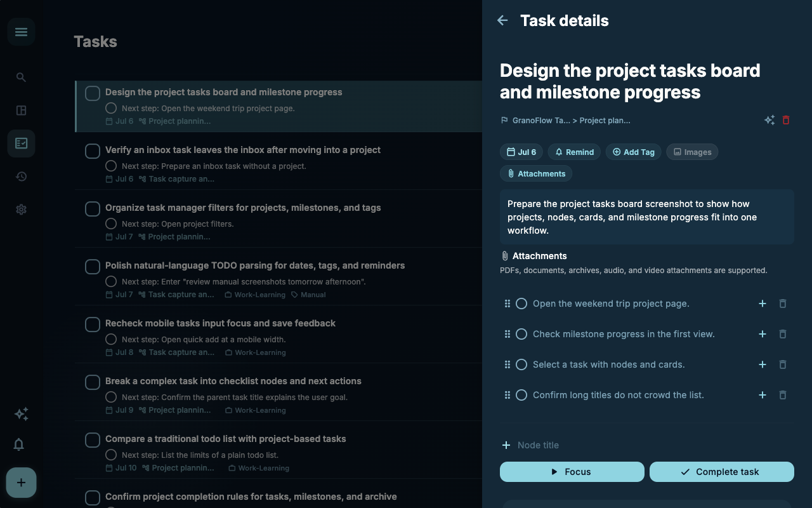Open AI sparkle assistant in sidebar
812x508 pixels.
[21, 414]
